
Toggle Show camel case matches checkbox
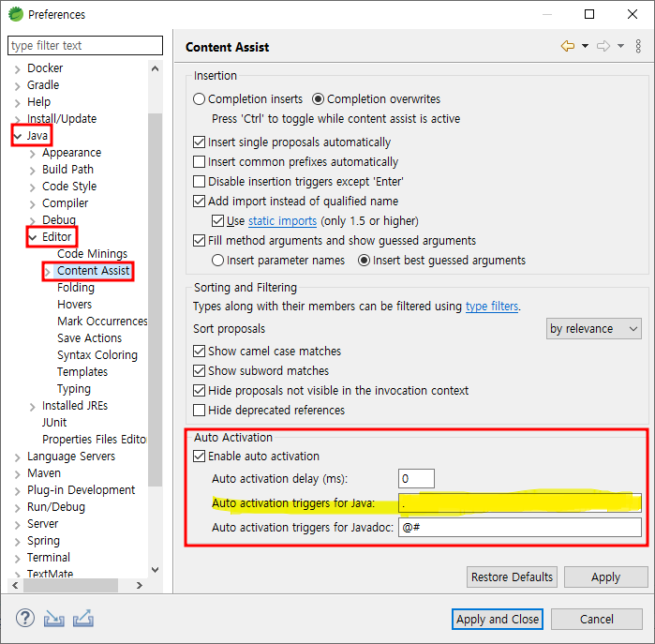pyautogui.click(x=200, y=351)
